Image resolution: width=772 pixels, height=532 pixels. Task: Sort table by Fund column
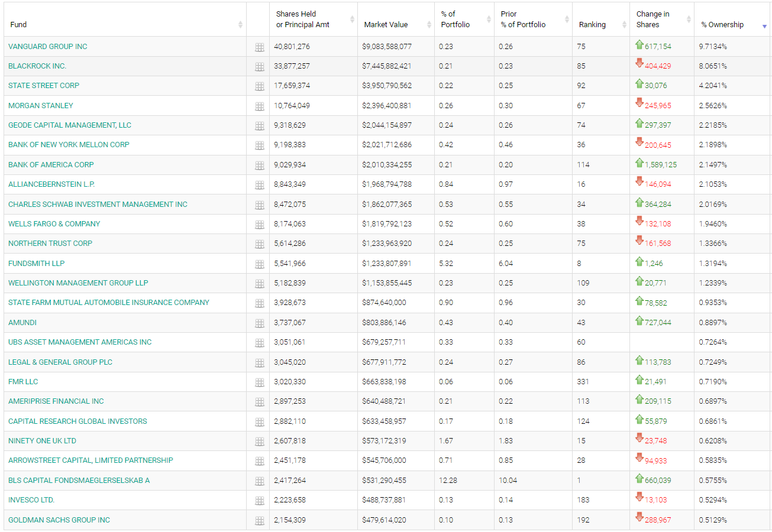(x=125, y=20)
